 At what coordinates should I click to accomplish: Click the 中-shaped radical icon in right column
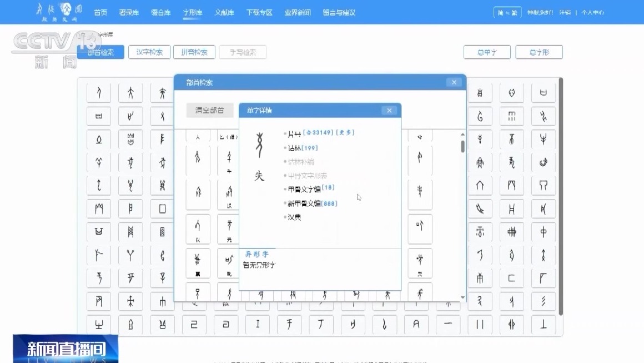[543, 232]
